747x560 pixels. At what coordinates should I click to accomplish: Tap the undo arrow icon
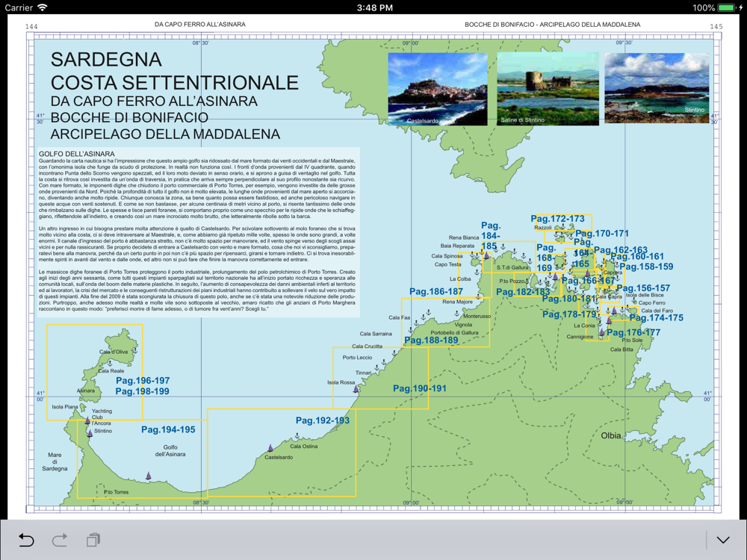26,540
